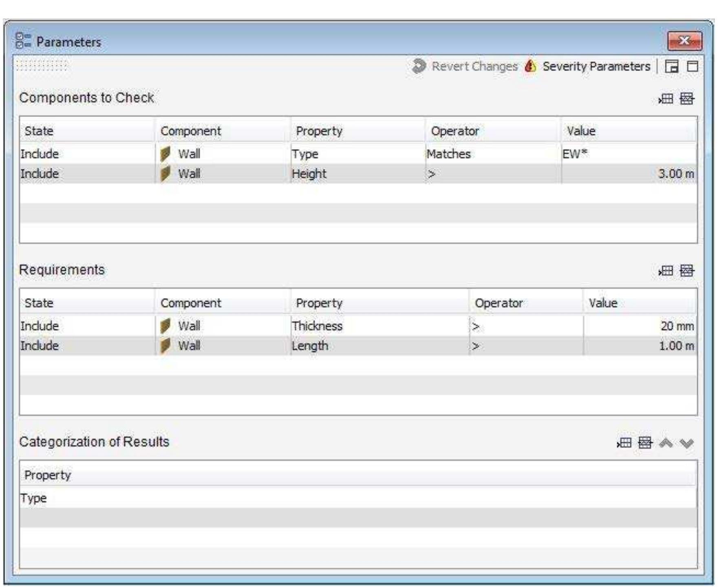The width and height of the screenshot is (719, 588).
Task: Move categorization property down
Action: [687, 443]
